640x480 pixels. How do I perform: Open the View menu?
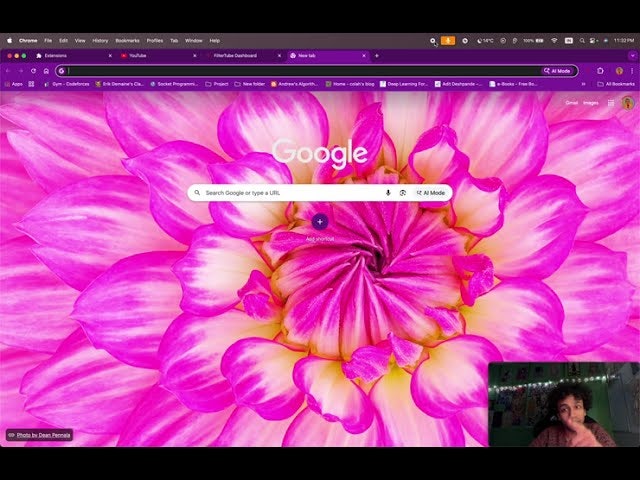tap(80, 41)
